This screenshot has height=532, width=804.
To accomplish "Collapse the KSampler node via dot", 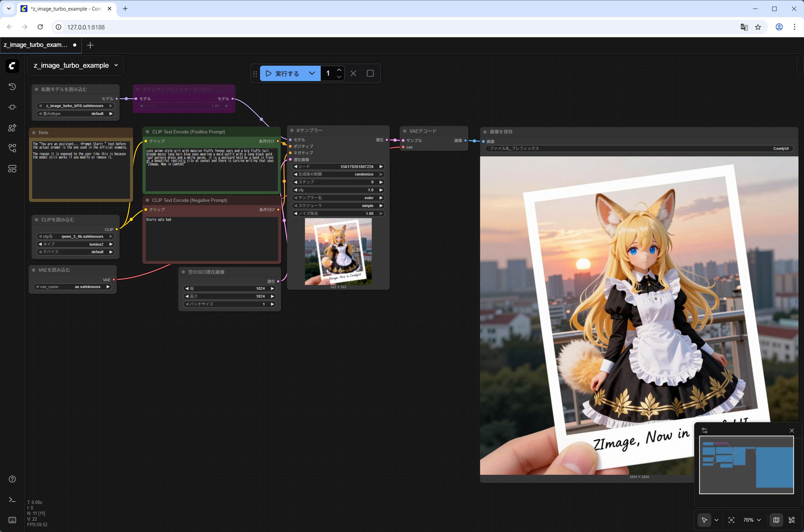I will point(292,130).
